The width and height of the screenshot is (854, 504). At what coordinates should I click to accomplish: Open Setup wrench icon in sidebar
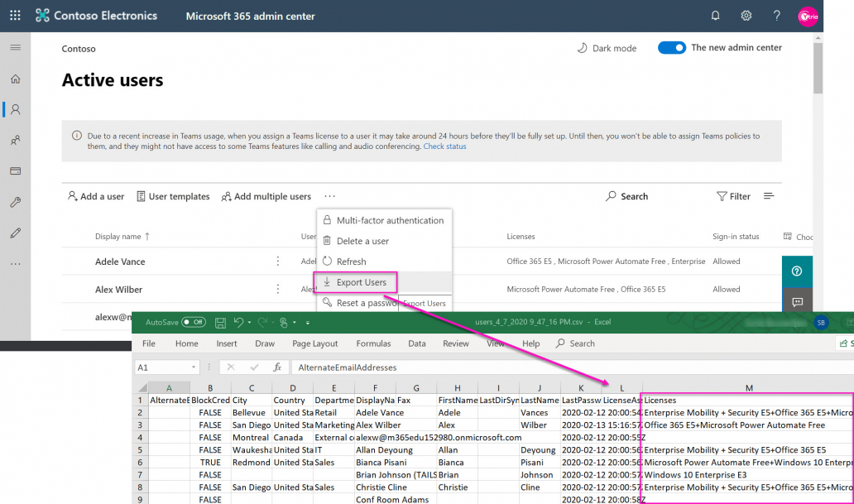(x=15, y=202)
